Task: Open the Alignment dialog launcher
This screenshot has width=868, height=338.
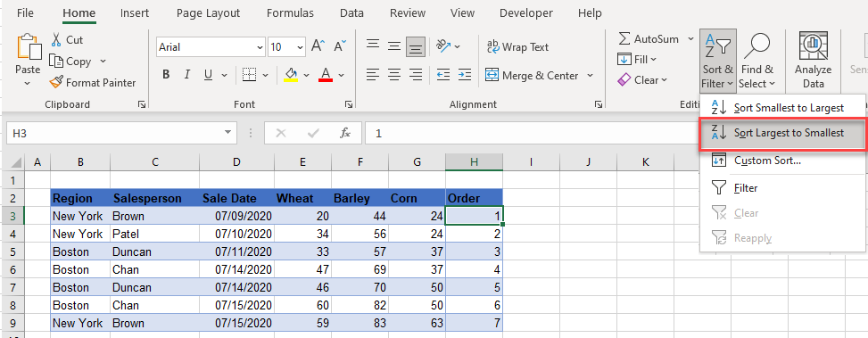Action: tap(599, 104)
